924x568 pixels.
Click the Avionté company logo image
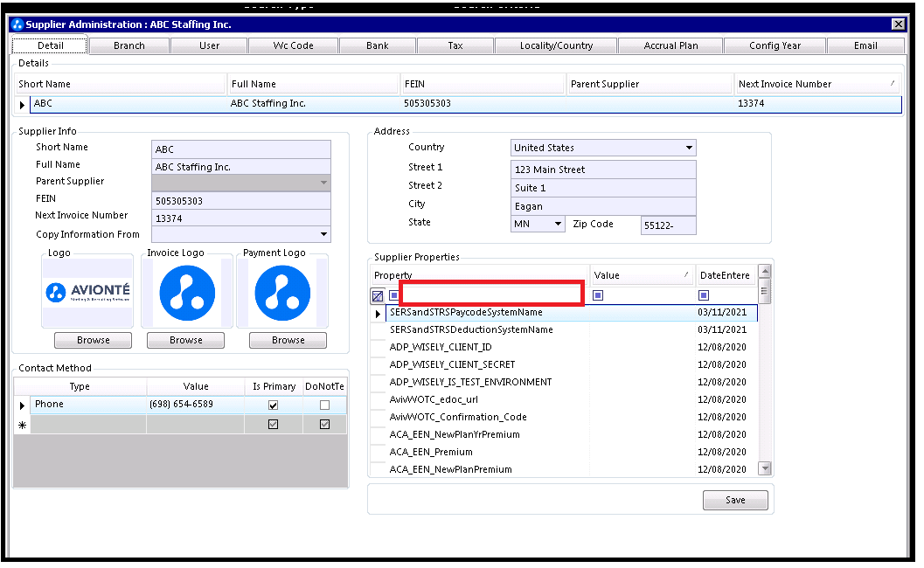pos(87,292)
